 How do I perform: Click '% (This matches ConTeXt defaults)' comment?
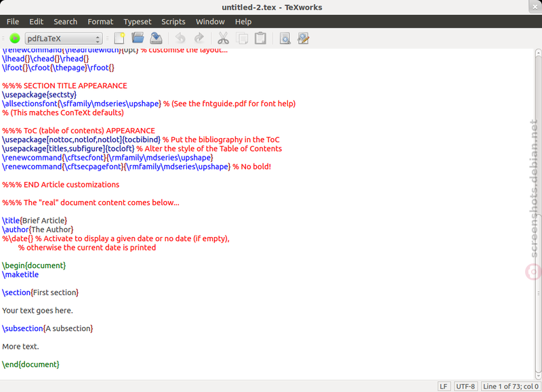(x=63, y=113)
